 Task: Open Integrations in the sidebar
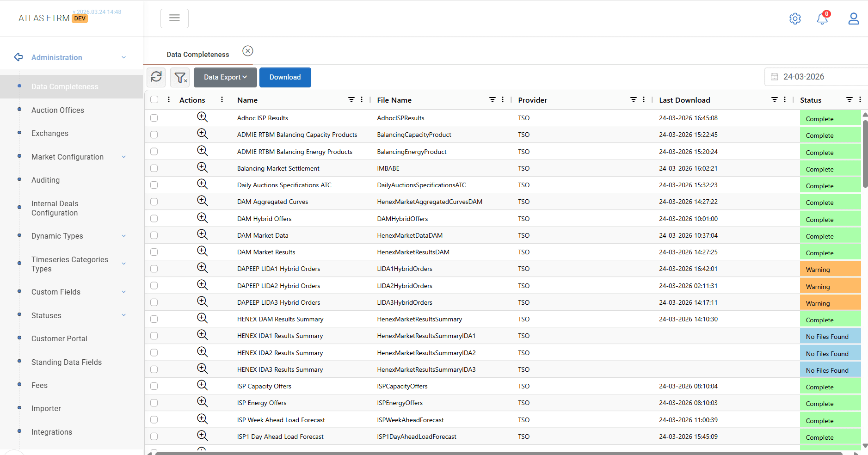pyautogui.click(x=52, y=432)
